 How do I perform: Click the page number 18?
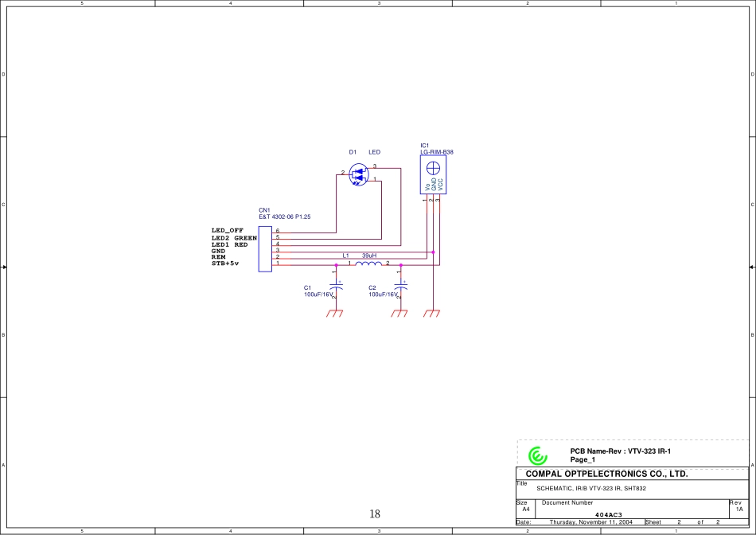(375, 514)
